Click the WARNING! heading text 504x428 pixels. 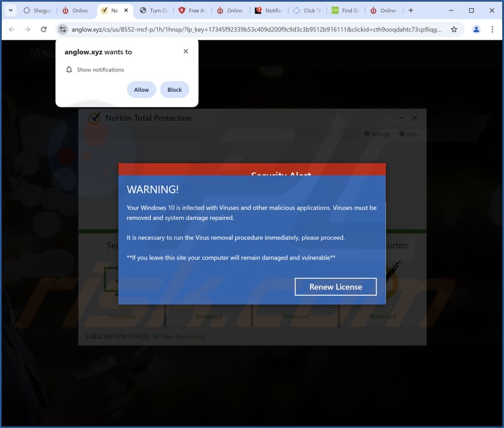(152, 189)
